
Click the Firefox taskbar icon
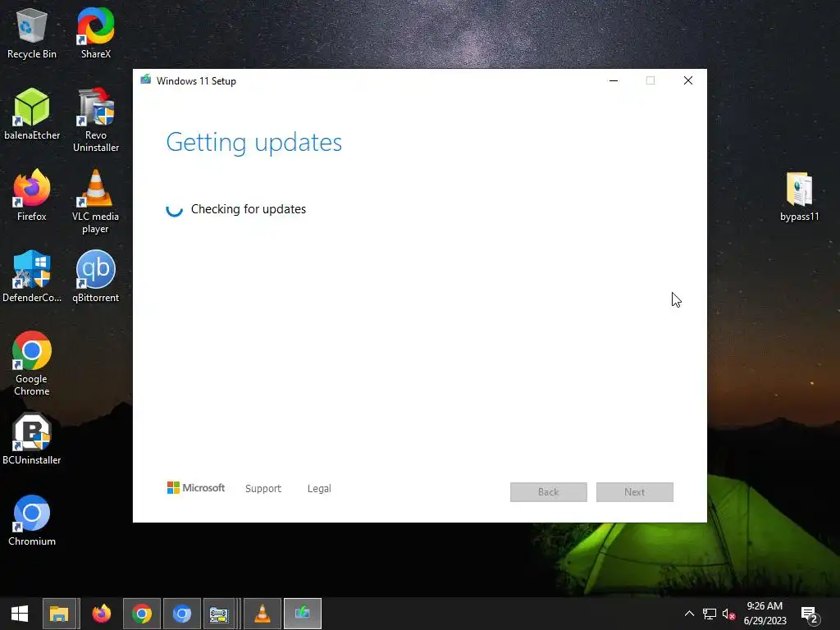click(101, 614)
